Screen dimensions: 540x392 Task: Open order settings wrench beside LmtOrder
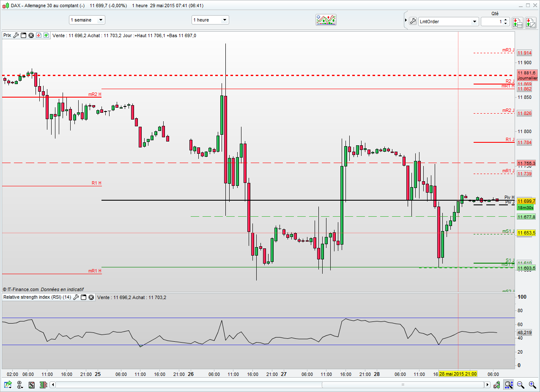pos(413,21)
